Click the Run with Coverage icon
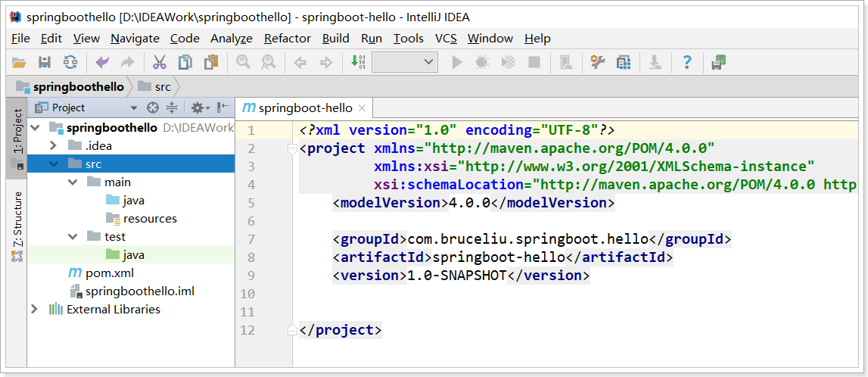868x377 pixels. click(x=509, y=62)
